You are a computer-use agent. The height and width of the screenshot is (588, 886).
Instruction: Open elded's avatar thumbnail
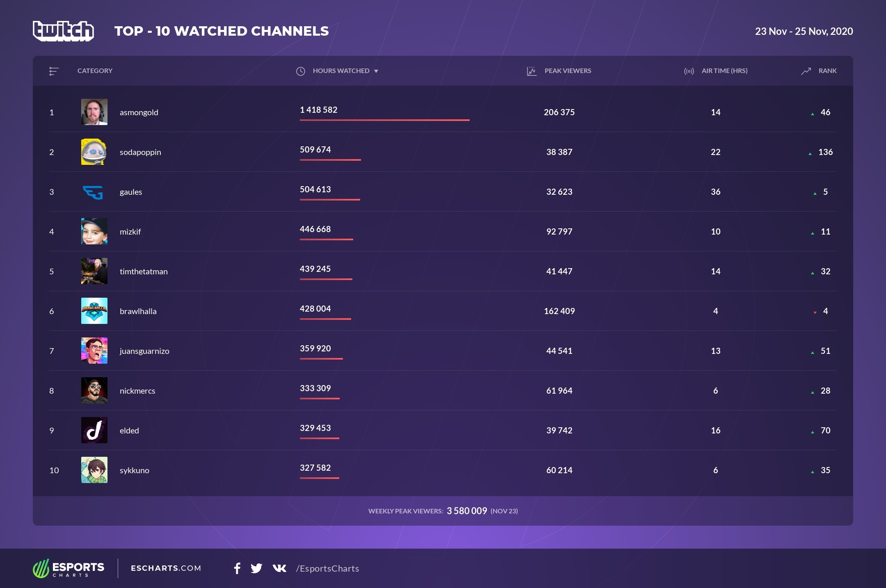click(94, 430)
